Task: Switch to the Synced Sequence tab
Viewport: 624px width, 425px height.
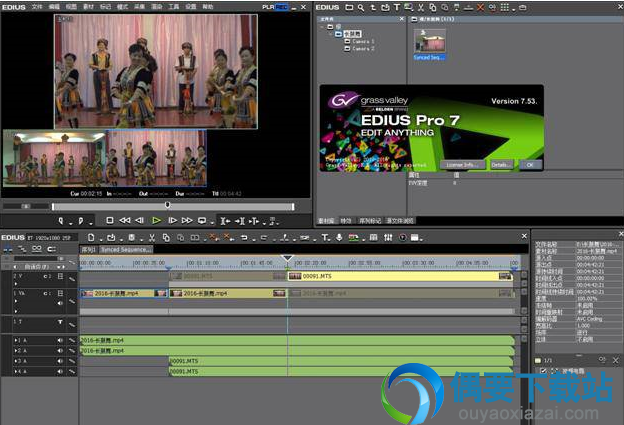Action: point(126,250)
